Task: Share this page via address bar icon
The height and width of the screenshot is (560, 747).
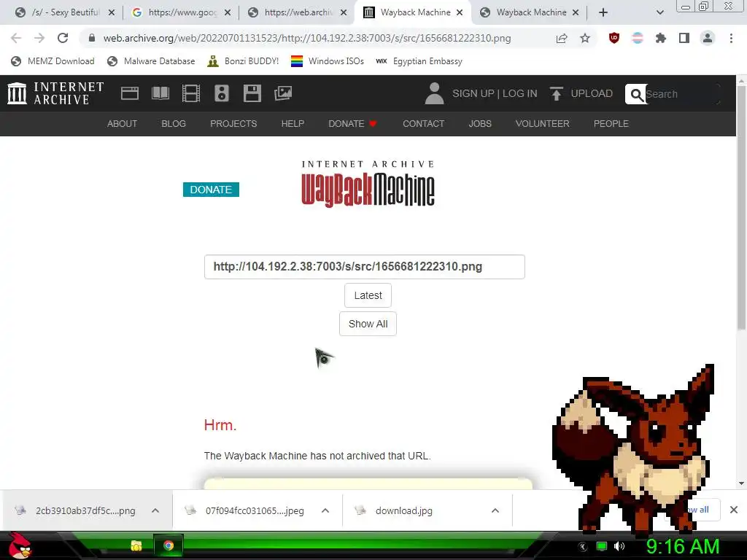Action: click(x=562, y=38)
